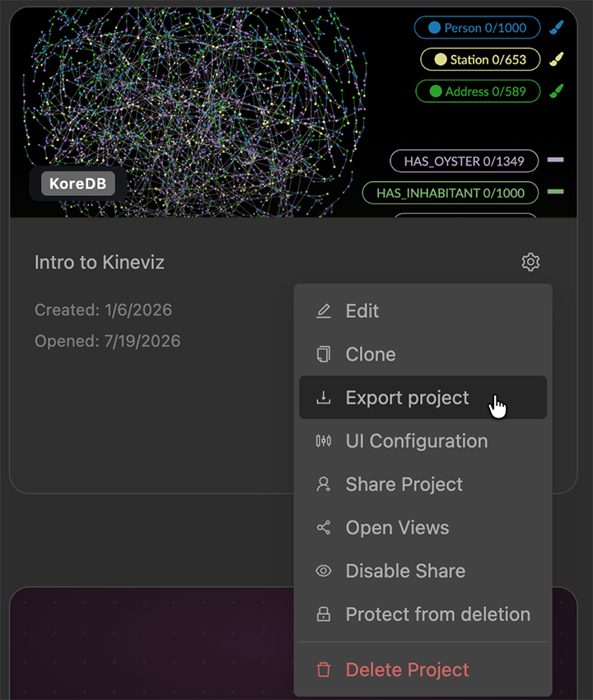Open the project settings gear icon
Viewport: 593px width, 700px height.
tap(530, 262)
